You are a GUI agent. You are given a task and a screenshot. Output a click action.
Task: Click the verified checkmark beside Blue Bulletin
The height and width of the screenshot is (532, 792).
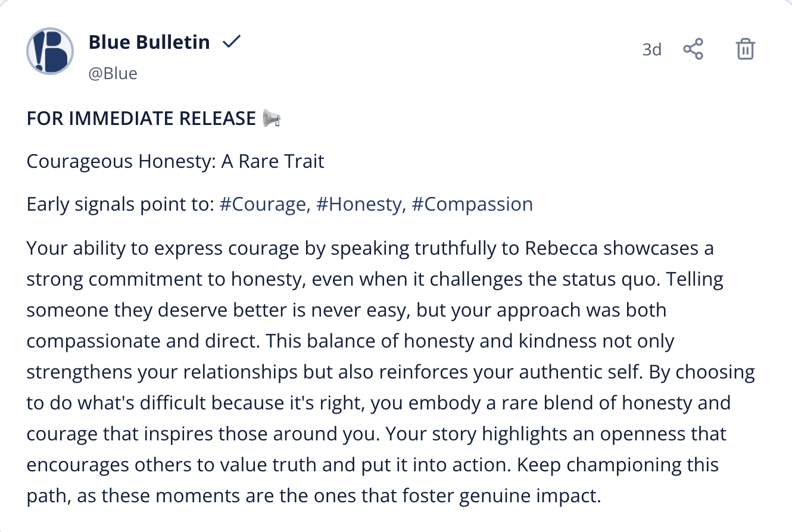tap(231, 42)
